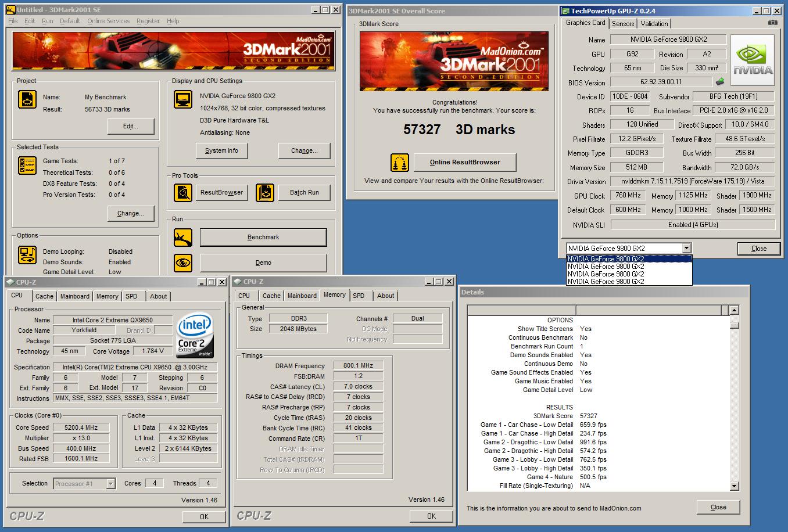Click the Online ResultBrowser podium icon
Image resolution: width=788 pixels, height=532 pixels.
400,162
